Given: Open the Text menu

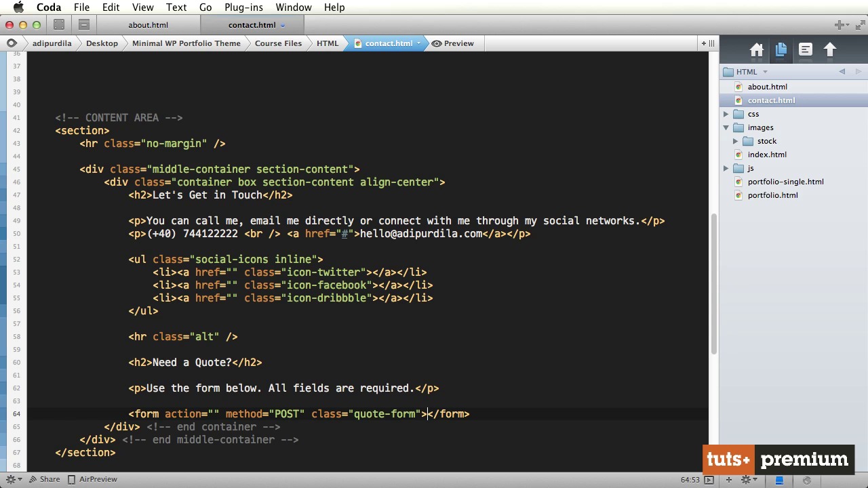Looking at the screenshot, I should click(176, 7).
